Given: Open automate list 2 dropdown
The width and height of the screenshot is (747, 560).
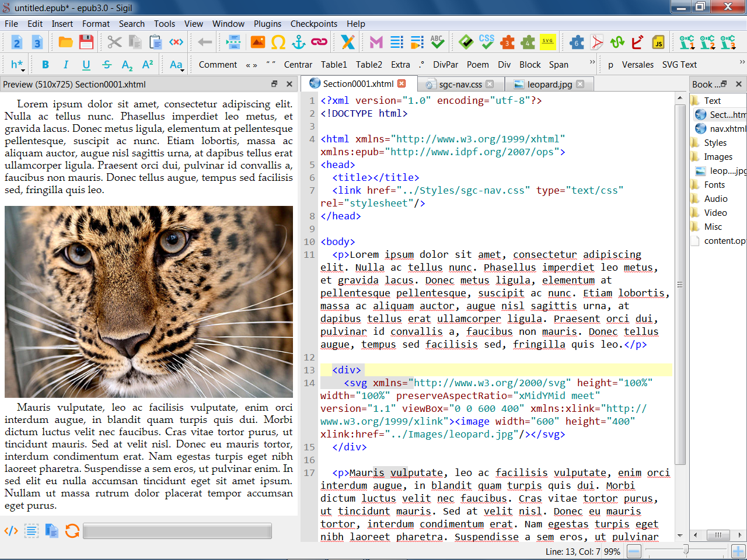Looking at the screenshot, I should point(707,42).
